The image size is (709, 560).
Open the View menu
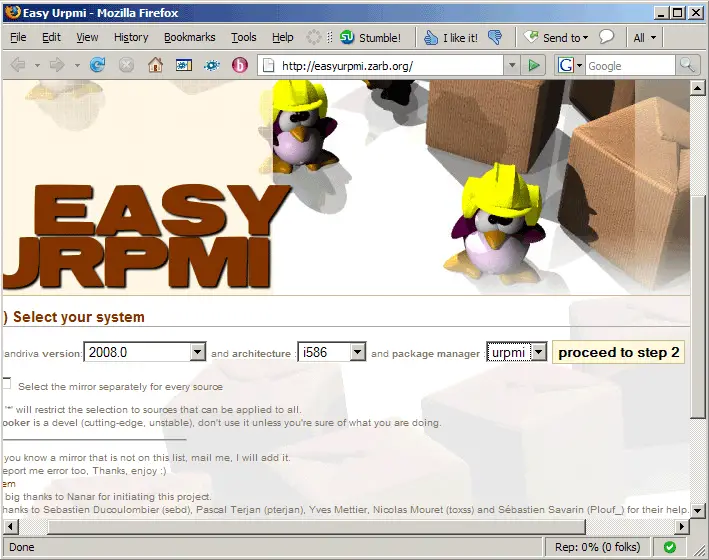(87, 38)
